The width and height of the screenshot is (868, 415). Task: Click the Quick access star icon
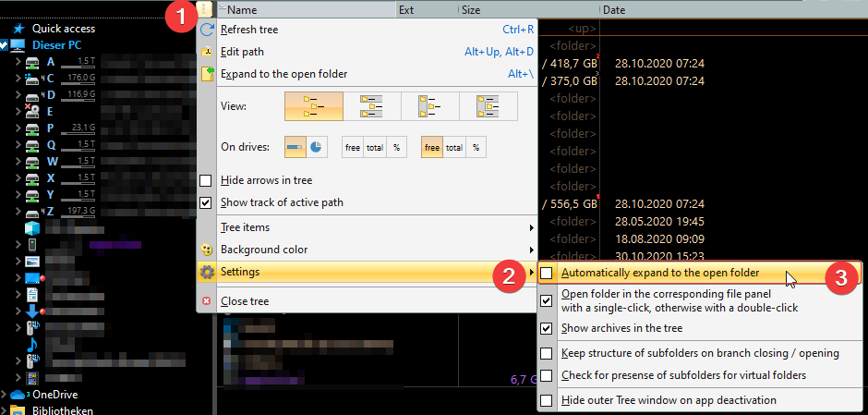click(x=18, y=29)
